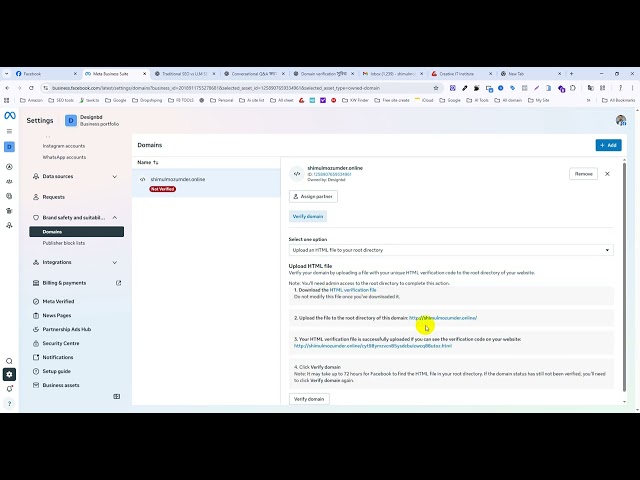Open WhatsApp accounts
The width and height of the screenshot is (640, 480).
point(64,157)
